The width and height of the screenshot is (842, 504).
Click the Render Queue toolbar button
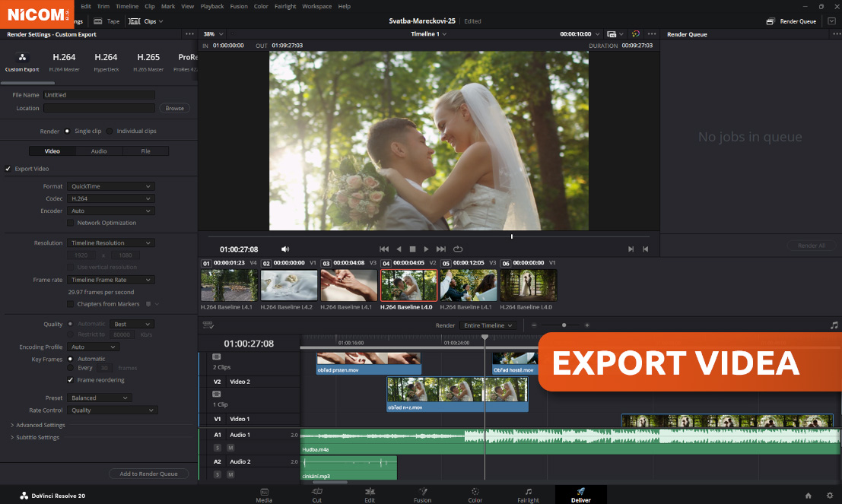click(791, 21)
